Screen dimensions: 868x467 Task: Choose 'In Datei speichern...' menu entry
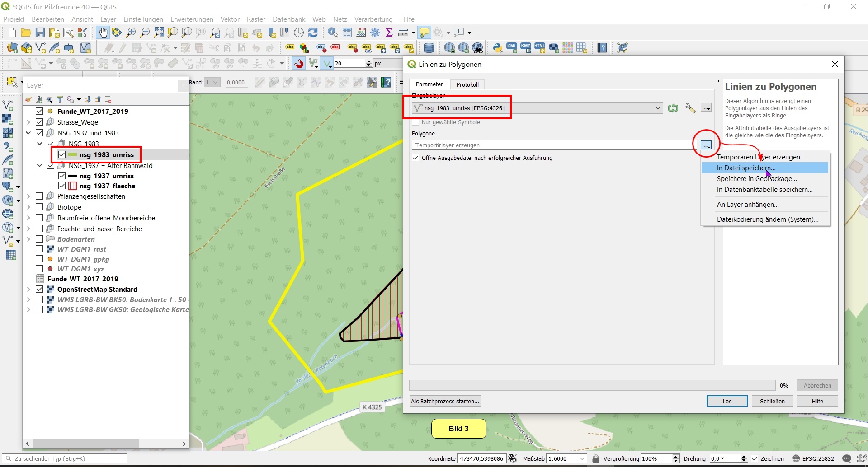(746, 168)
